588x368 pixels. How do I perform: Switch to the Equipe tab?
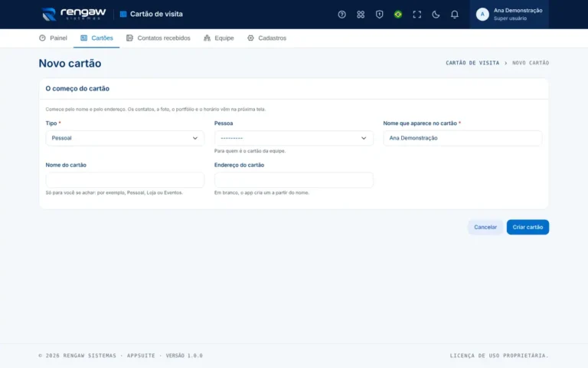[x=219, y=38]
